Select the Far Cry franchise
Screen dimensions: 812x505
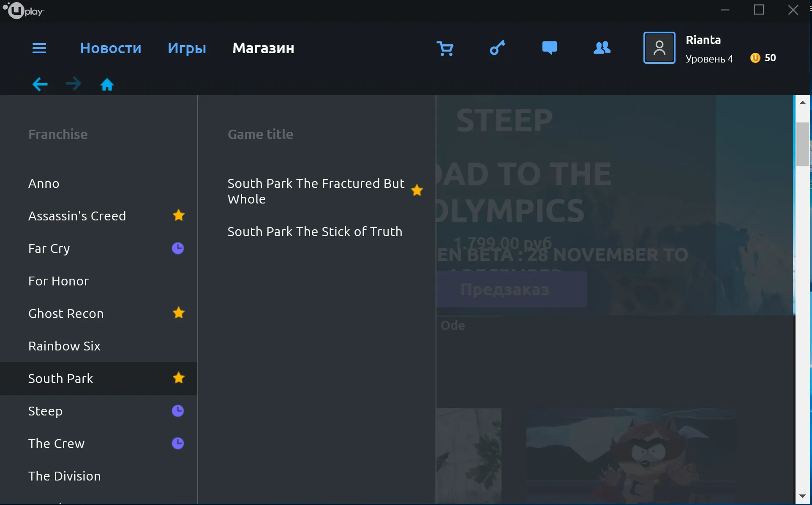click(x=99, y=248)
